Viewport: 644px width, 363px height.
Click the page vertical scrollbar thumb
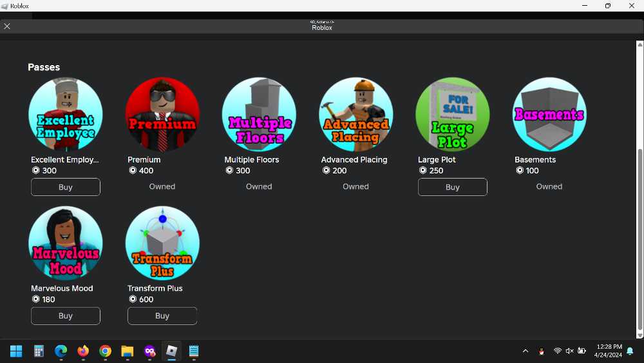[639, 239]
